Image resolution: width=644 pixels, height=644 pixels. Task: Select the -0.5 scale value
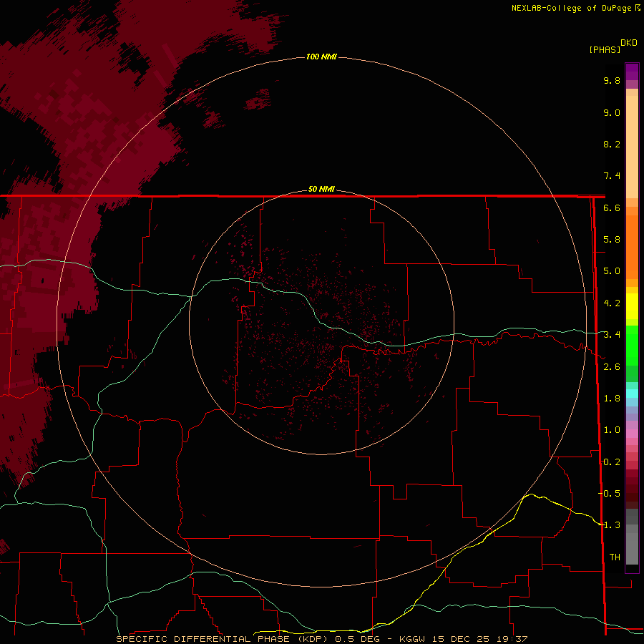[610, 494]
